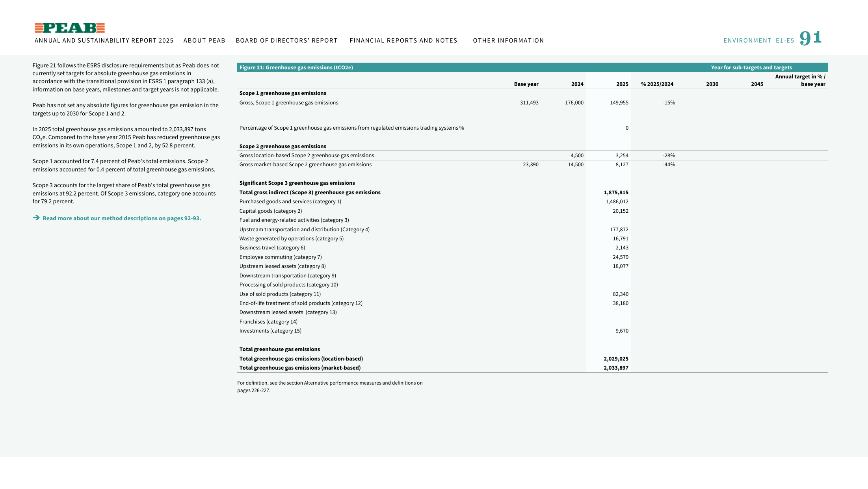Click the -44% change value
The image size is (868, 489).
click(x=669, y=164)
